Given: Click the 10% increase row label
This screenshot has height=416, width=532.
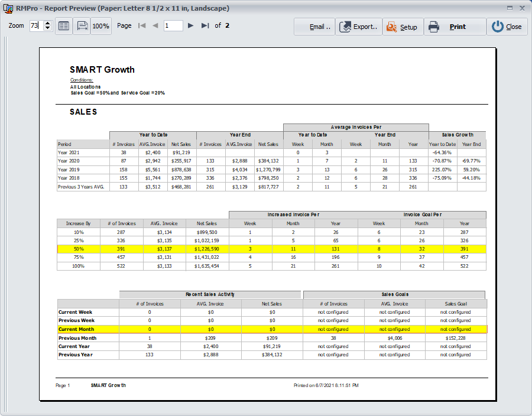Looking at the screenshot, I should [x=79, y=232].
